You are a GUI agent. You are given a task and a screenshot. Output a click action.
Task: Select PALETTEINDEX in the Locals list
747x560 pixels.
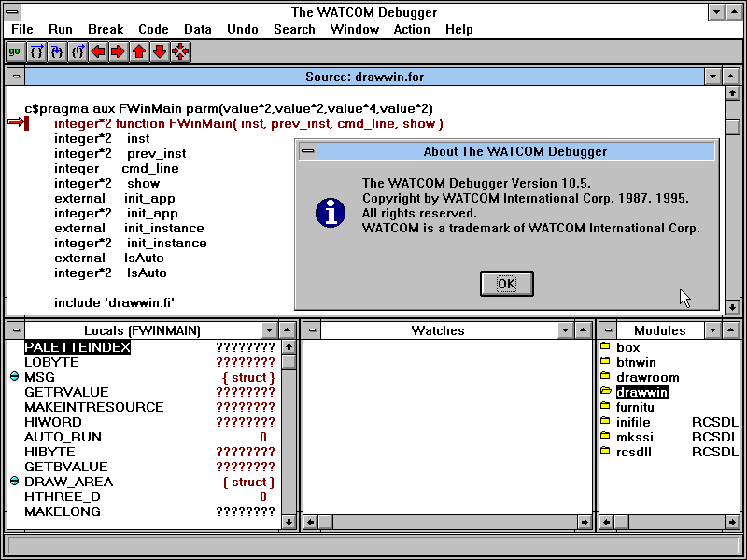pyautogui.click(x=78, y=347)
